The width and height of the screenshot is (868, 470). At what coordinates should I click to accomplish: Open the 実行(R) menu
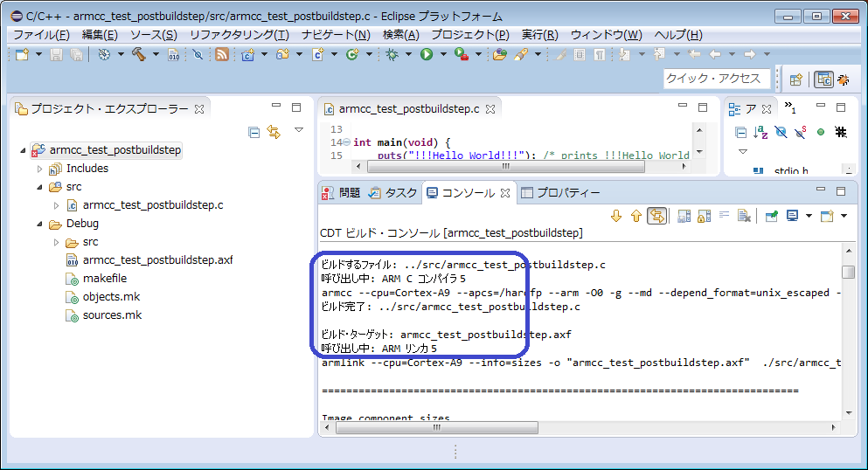539,35
